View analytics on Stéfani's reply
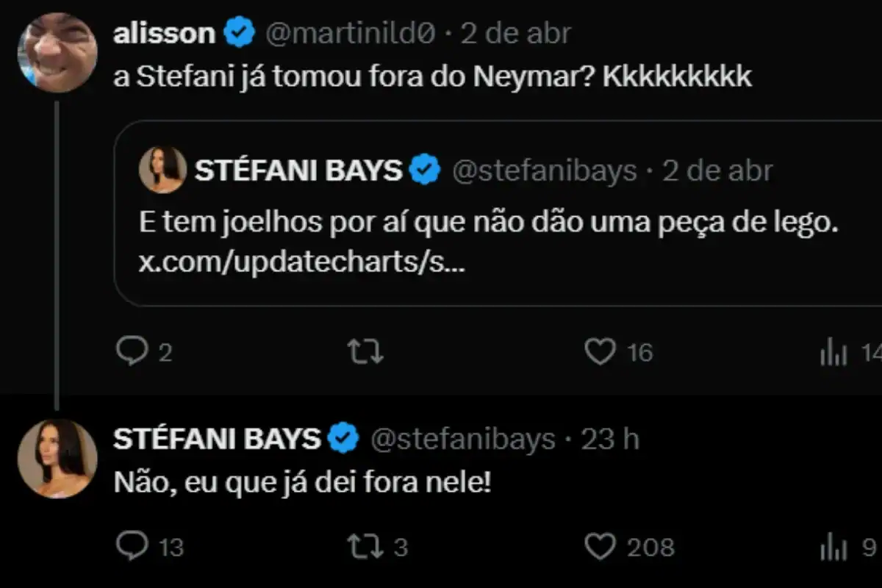 coord(833,548)
